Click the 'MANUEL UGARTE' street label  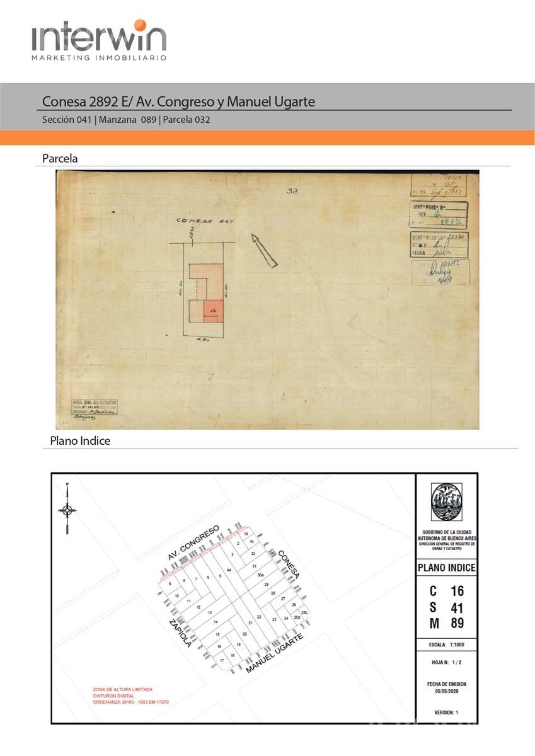pyautogui.click(x=275, y=653)
